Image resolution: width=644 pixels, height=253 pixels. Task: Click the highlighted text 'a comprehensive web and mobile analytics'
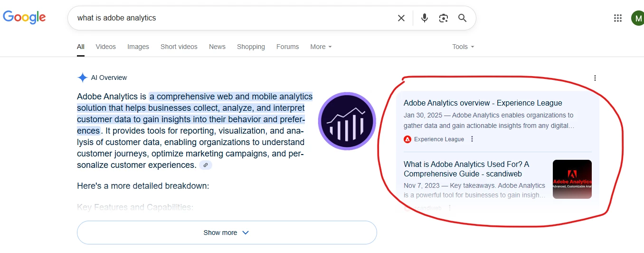pyautogui.click(x=231, y=97)
